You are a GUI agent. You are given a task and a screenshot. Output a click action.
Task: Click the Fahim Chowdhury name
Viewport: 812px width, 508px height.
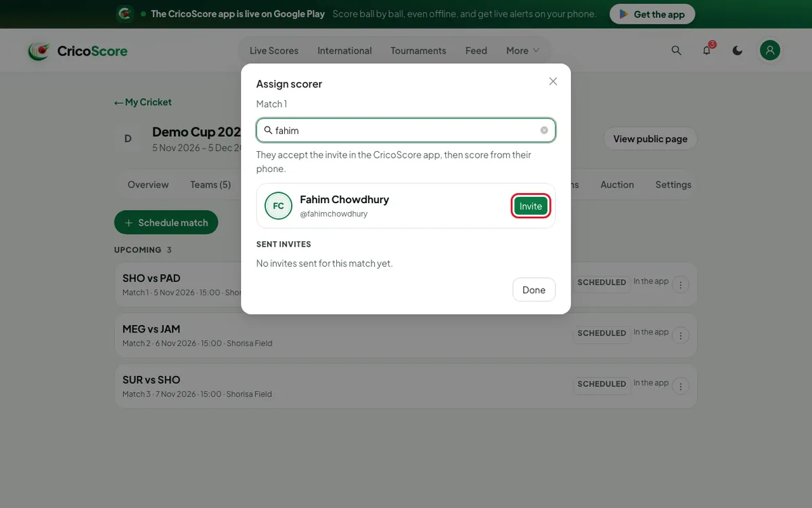point(344,200)
